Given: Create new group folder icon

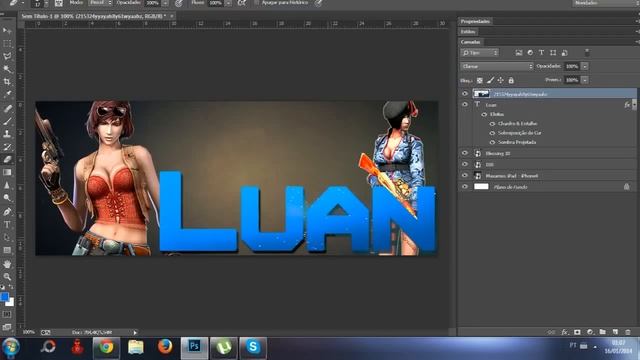Looking at the screenshot, I should (602, 332).
